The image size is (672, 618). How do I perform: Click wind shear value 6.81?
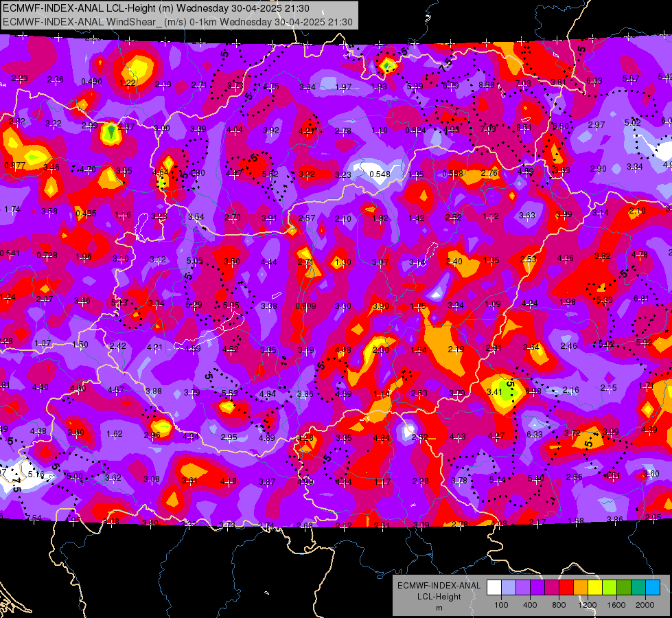(x=642, y=299)
